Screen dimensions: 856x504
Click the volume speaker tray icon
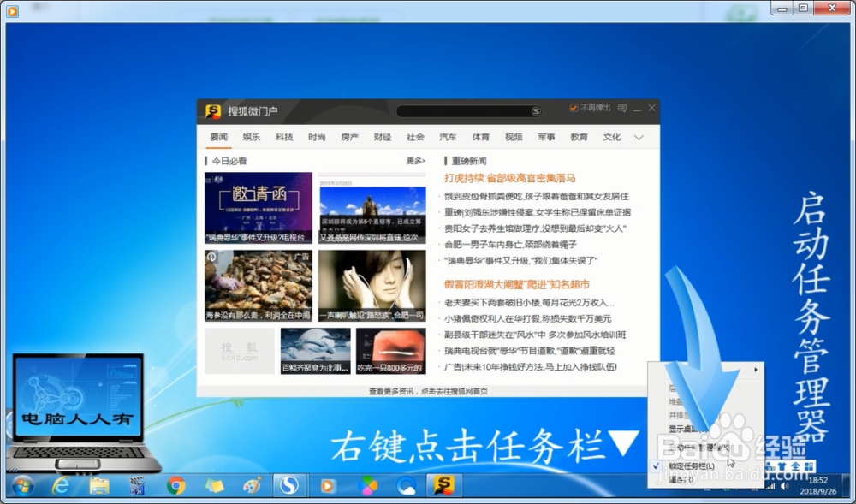point(785,486)
